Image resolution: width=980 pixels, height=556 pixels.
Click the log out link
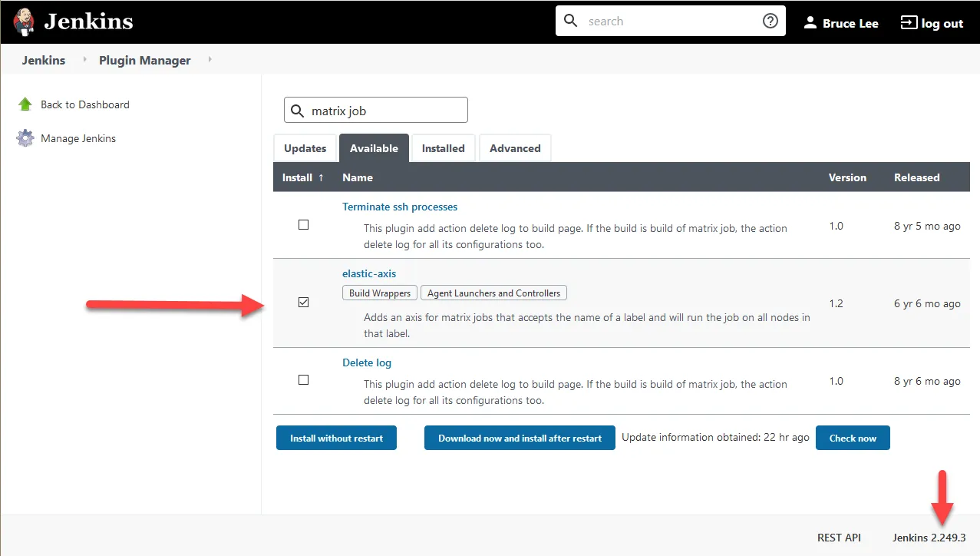942,23
